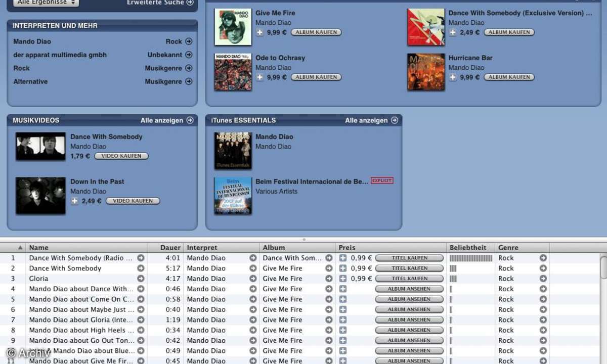
Task: Buy the Down In the Past video
Action: 133,201
